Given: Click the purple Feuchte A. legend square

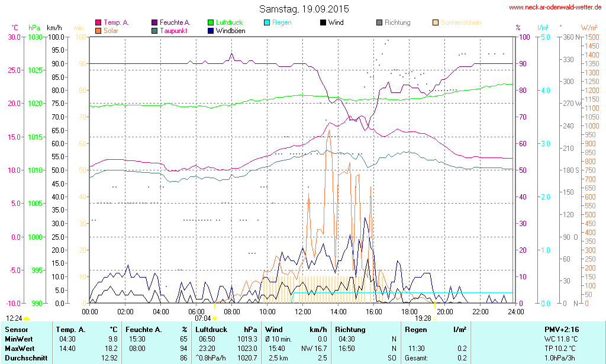Looking at the screenshot, I should click(154, 22).
